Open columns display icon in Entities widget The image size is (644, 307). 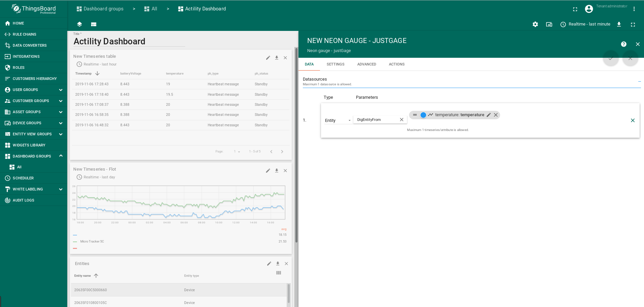pyautogui.click(x=279, y=273)
